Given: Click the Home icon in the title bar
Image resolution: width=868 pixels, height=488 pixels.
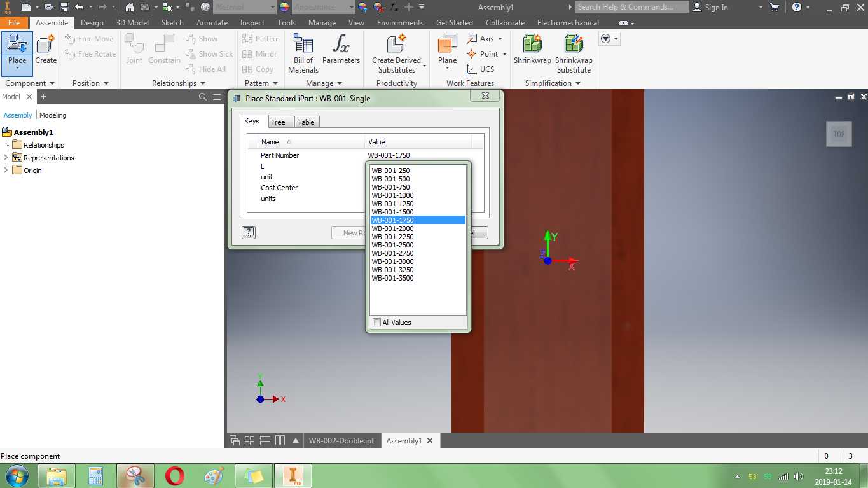Looking at the screenshot, I should pos(130,7).
